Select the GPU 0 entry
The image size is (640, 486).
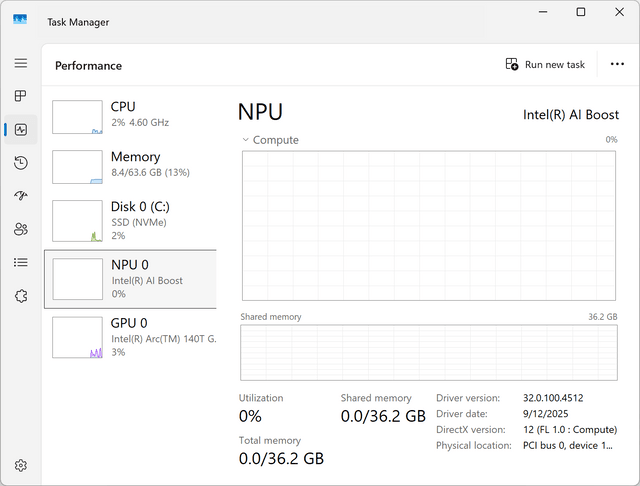click(x=131, y=337)
